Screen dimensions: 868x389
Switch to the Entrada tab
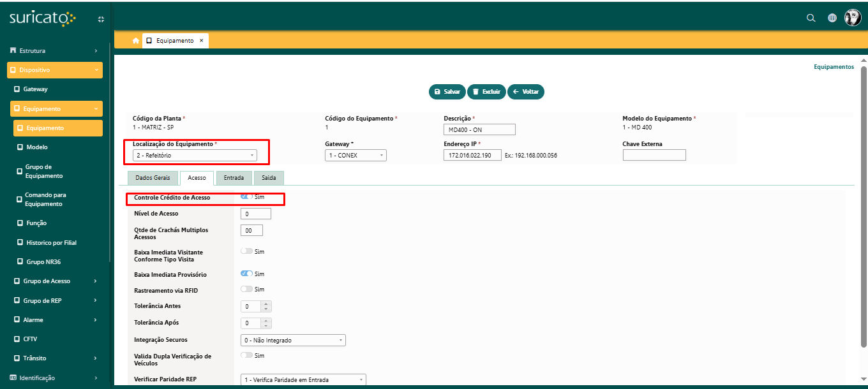click(x=234, y=178)
